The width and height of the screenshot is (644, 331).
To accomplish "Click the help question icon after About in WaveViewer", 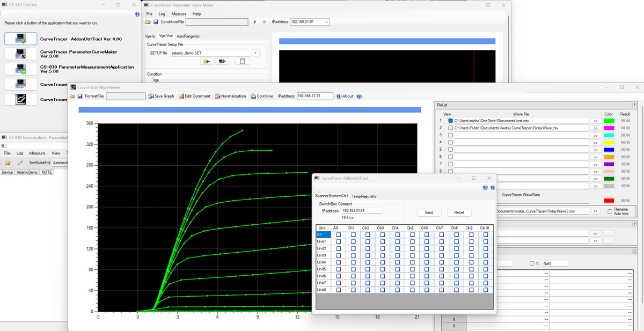I will 359,96.
